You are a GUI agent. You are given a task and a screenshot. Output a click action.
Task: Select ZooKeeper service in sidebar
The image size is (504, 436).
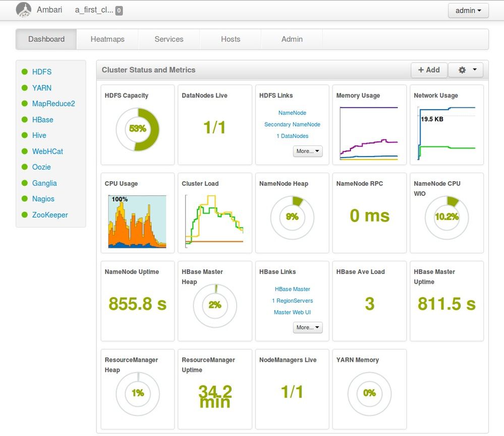(50, 215)
